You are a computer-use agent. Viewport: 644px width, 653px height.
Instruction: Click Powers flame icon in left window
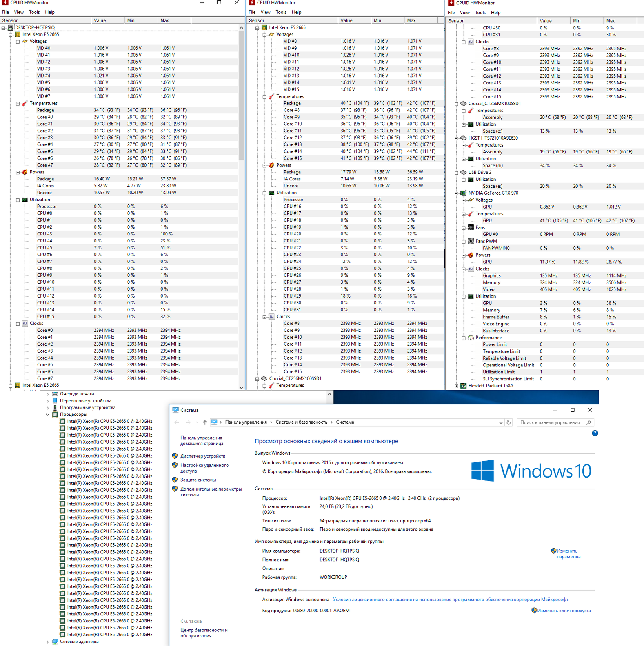[x=25, y=172]
